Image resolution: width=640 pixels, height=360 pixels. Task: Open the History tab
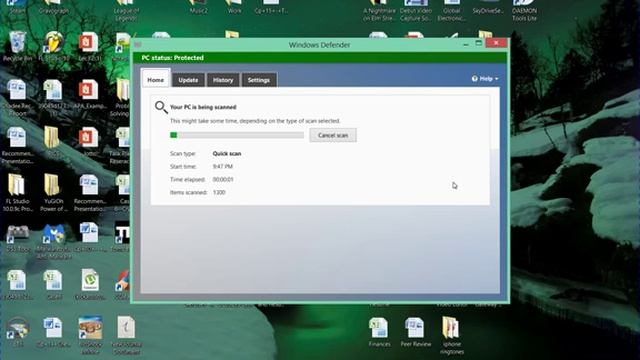pyautogui.click(x=223, y=80)
